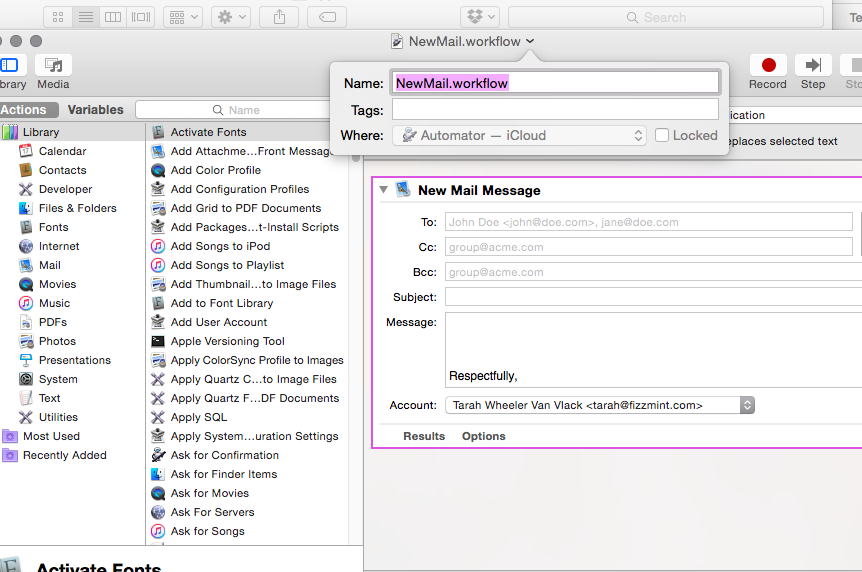Collapse the New Mail Message action

(x=384, y=190)
